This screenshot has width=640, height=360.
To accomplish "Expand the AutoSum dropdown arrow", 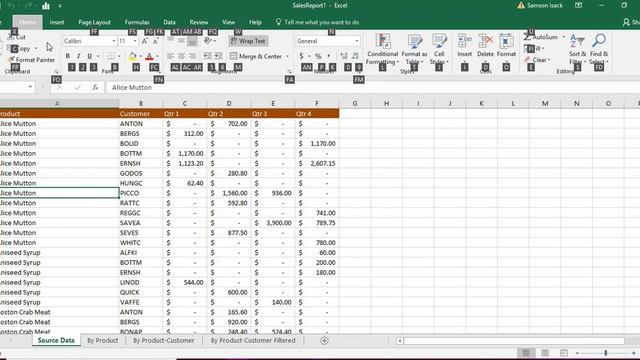I will click(564, 37).
